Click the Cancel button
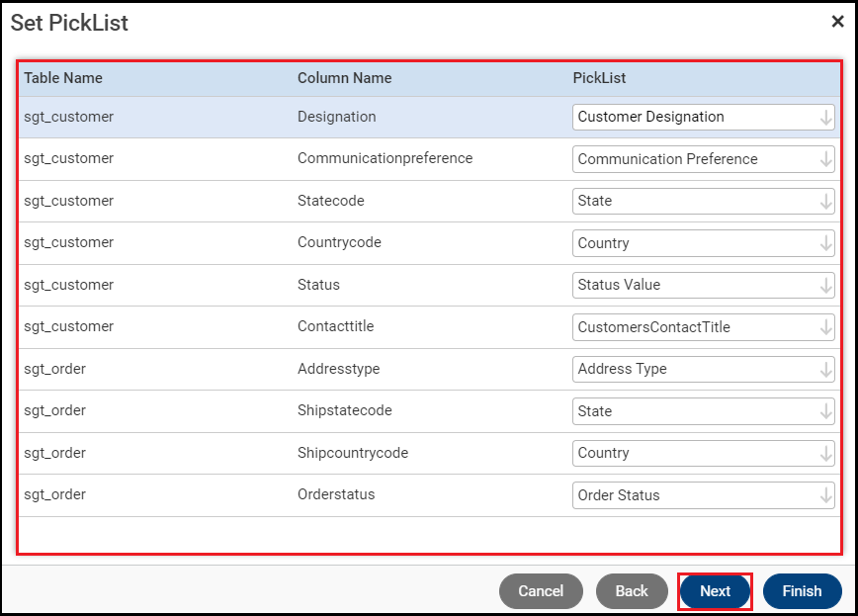Screen dimensions: 858x616 [541, 591]
